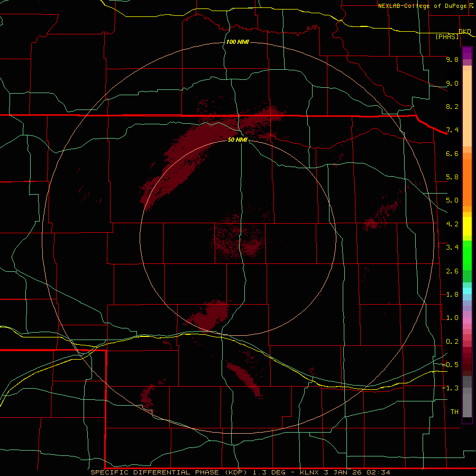The width and height of the screenshot is (476, 476).
Task: Click the -0.5 scale value
Action: 451,365
